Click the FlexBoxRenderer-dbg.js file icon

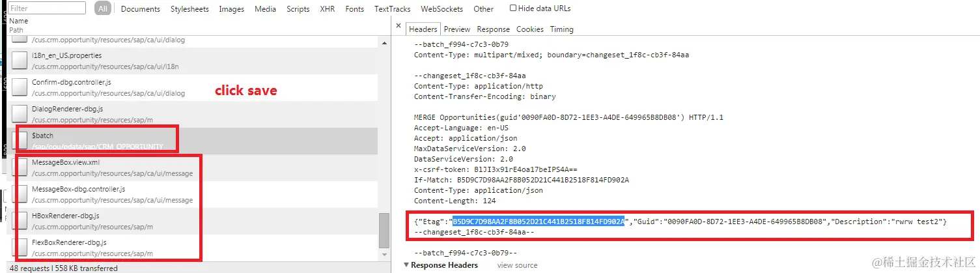click(20, 248)
